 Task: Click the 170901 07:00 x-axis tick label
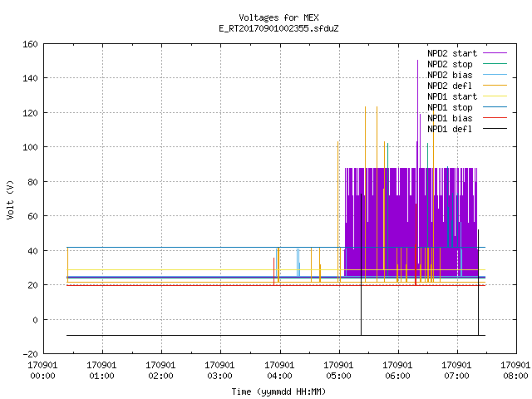[x=456, y=371]
